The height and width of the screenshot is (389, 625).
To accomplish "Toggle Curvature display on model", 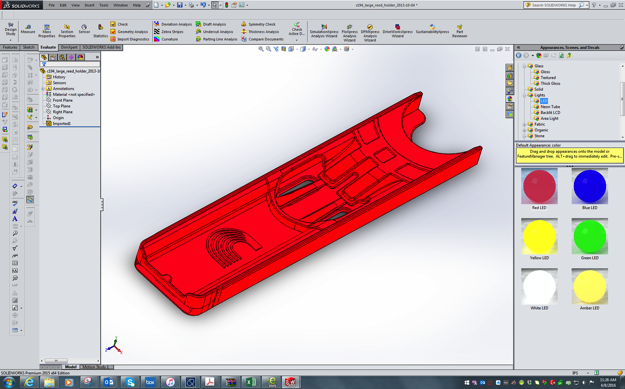I will click(166, 39).
